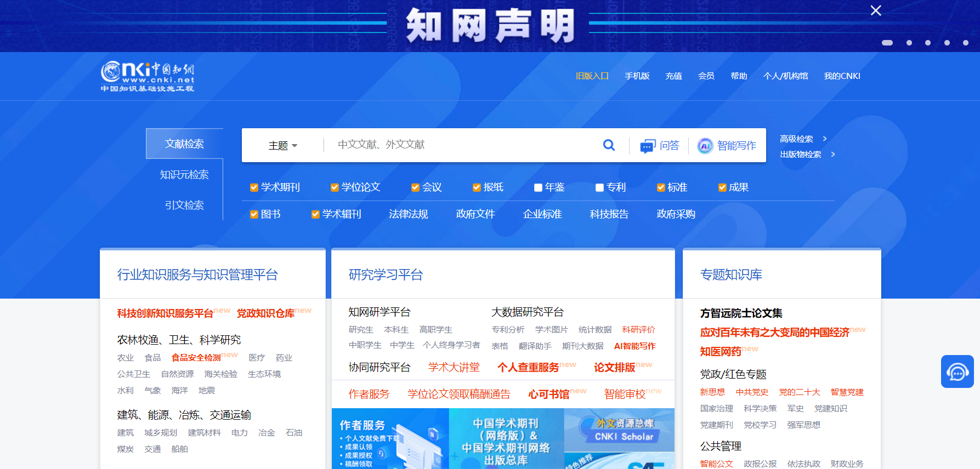Open 旧版入口 in the top menu
This screenshot has height=469, width=980.
point(592,76)
